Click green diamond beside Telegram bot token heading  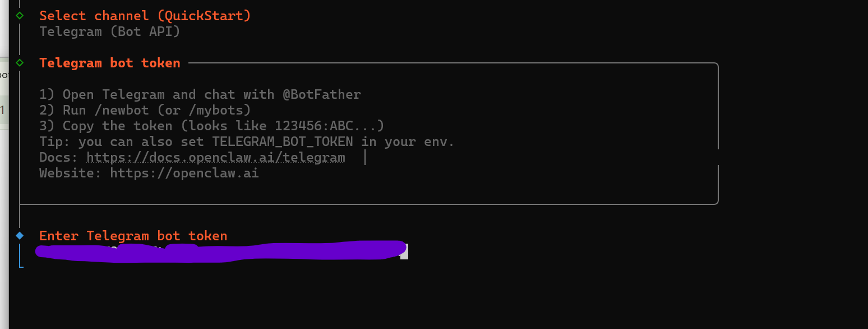point(20,62)
